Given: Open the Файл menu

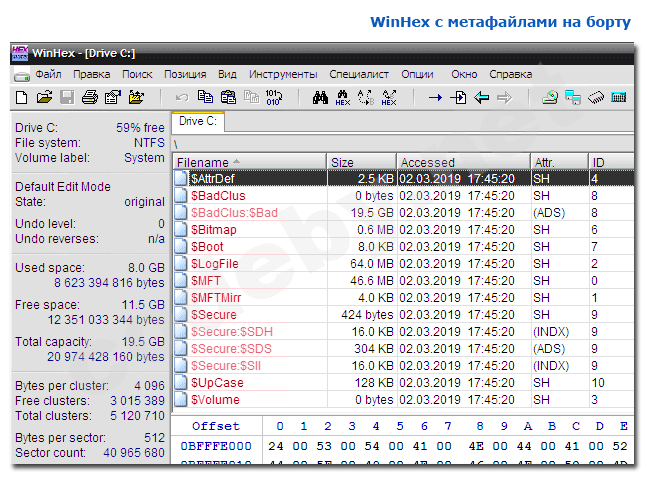Looking at the screenshot, I should [47, 74].
